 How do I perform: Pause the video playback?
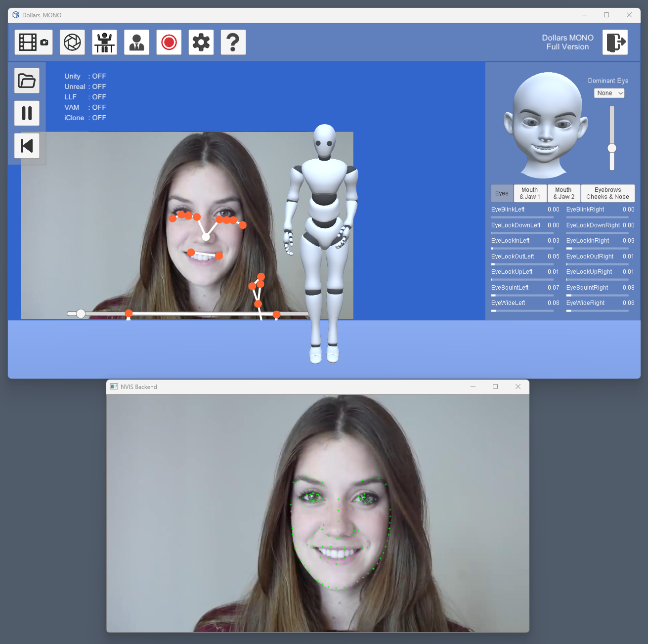pyautogui.click(x=27, y=113)
